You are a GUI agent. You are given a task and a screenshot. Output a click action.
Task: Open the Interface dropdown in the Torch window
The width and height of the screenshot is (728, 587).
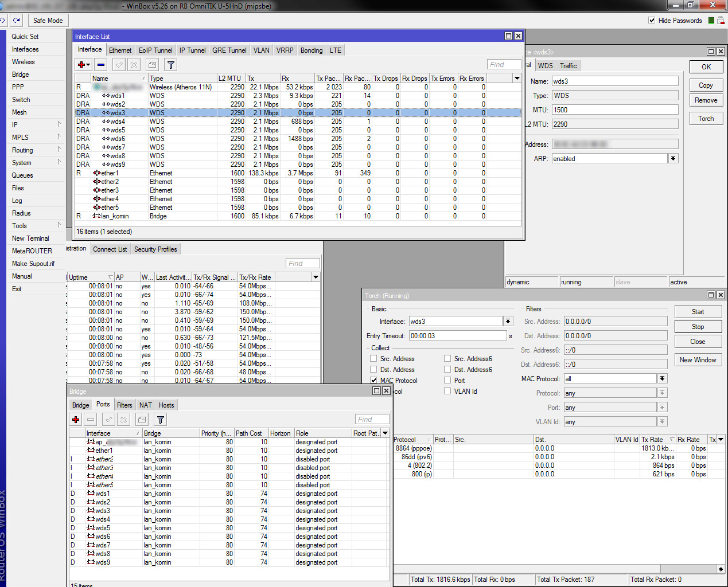click(508, 321)
